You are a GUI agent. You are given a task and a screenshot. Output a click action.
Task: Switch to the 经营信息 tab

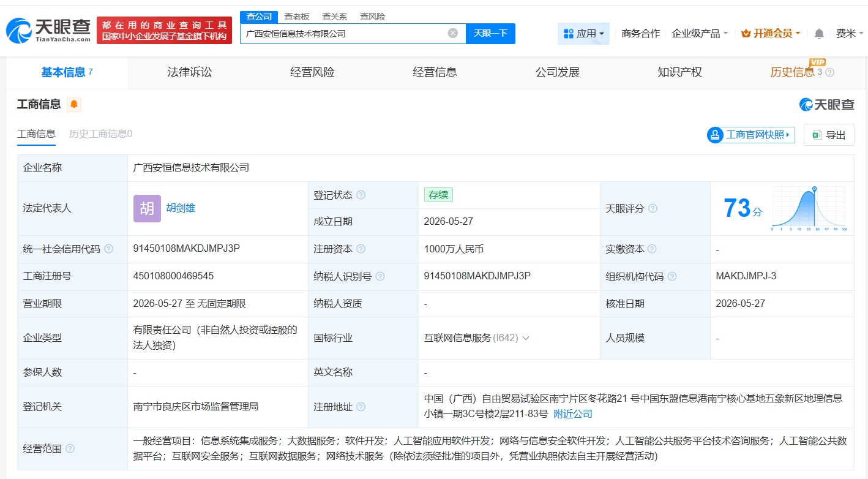(x=435, y=72)
